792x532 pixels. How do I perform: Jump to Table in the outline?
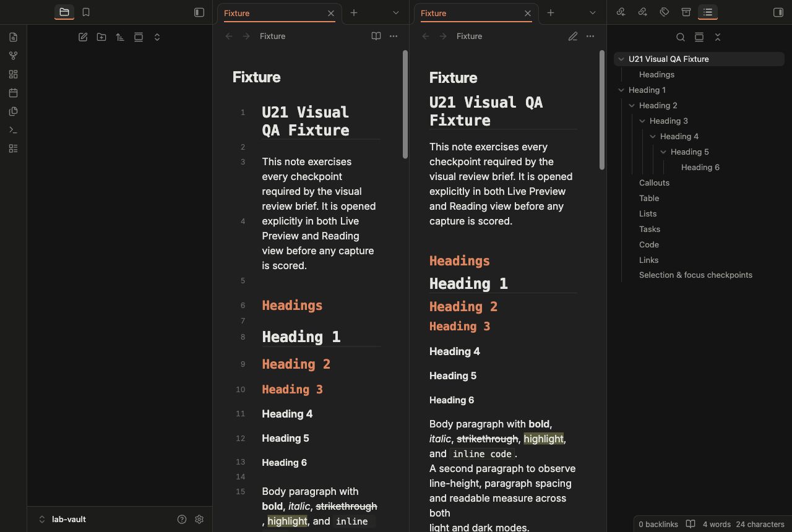click(649, 199)
